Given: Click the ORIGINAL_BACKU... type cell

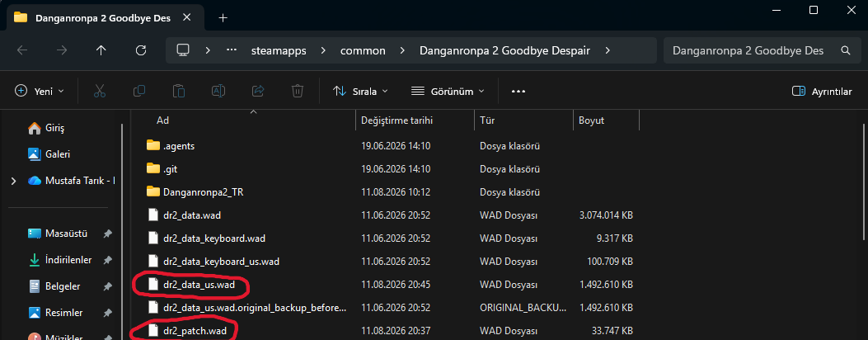Looking at the screenshot, I should click(x=523, y=307).
